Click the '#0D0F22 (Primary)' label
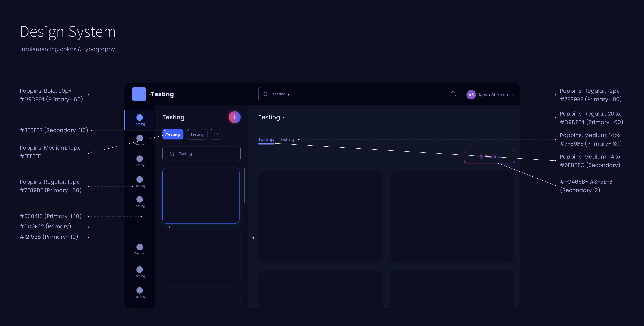The width and height of the screenshot is (644, 326). point(45,226)
